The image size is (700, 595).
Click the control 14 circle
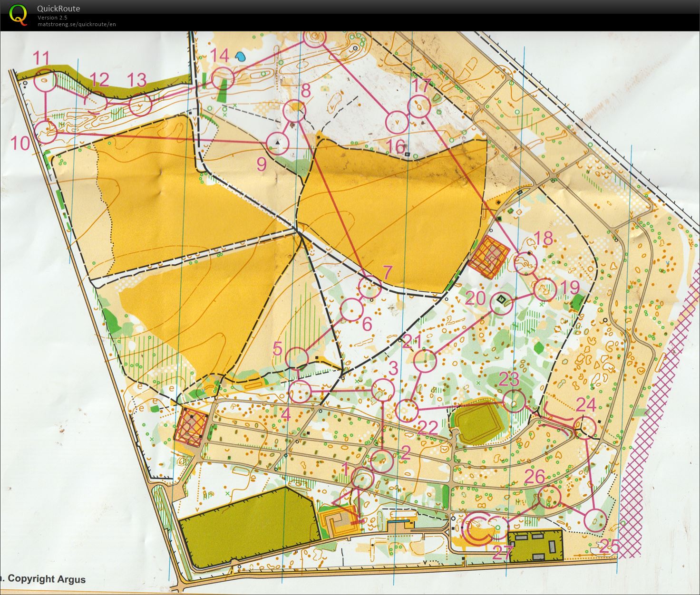pyautogui.click(x=223, y=78)
